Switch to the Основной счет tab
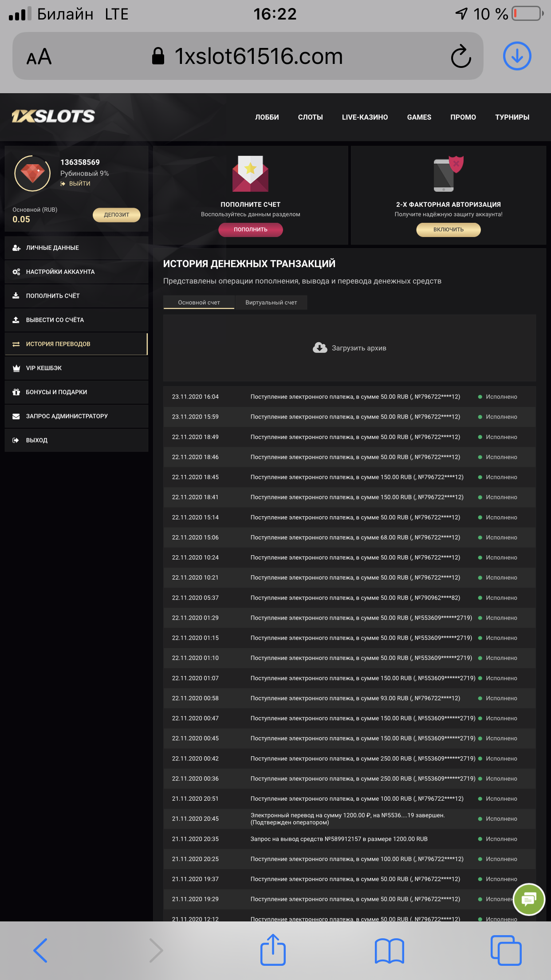 (x=199, y=302)
